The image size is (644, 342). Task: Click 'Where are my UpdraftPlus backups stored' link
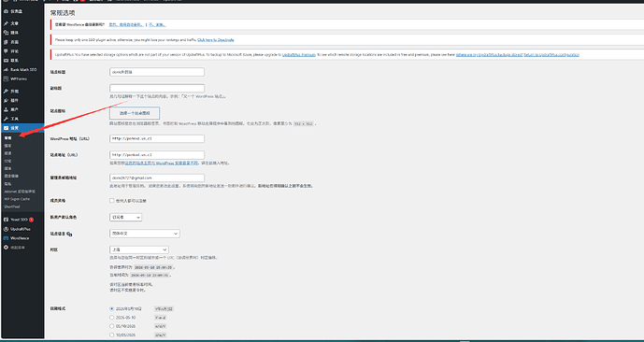(490, 54)
